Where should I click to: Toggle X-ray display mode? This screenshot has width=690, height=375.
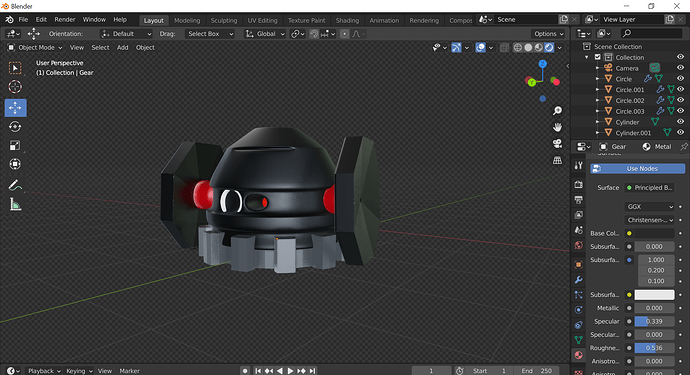(x=504, y=48)
